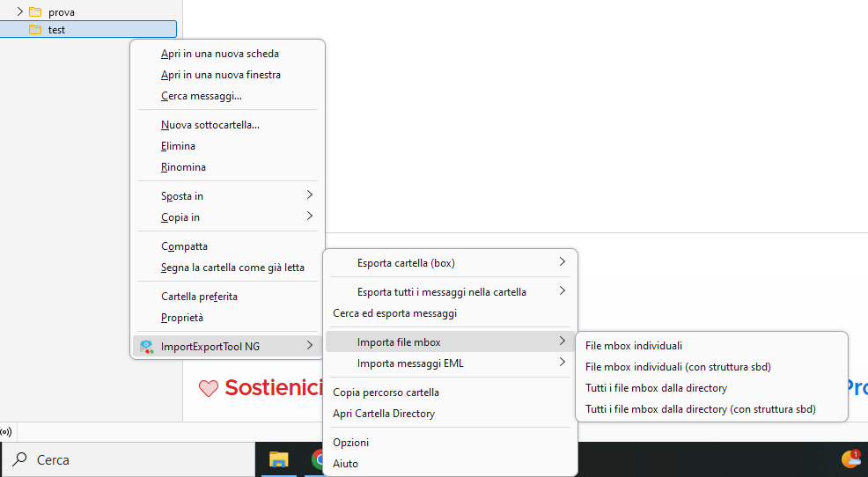Select the ImportExportTool NG menu entry
868x477 pixels.
point(227,347)
